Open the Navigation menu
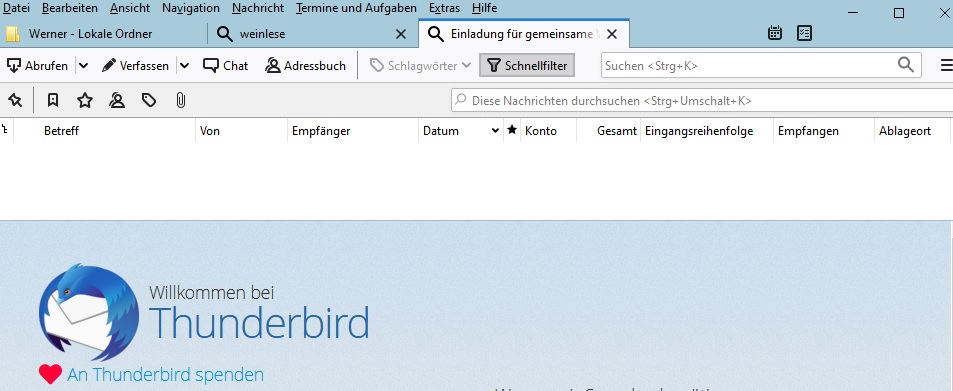The width and height of the screenshot is (953, 391). pyautogui.click(x=191, y=8)
